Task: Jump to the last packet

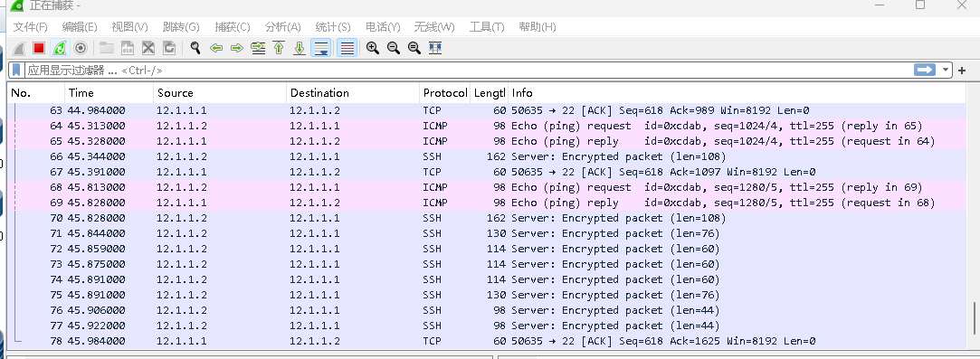Action: (300, 48)
